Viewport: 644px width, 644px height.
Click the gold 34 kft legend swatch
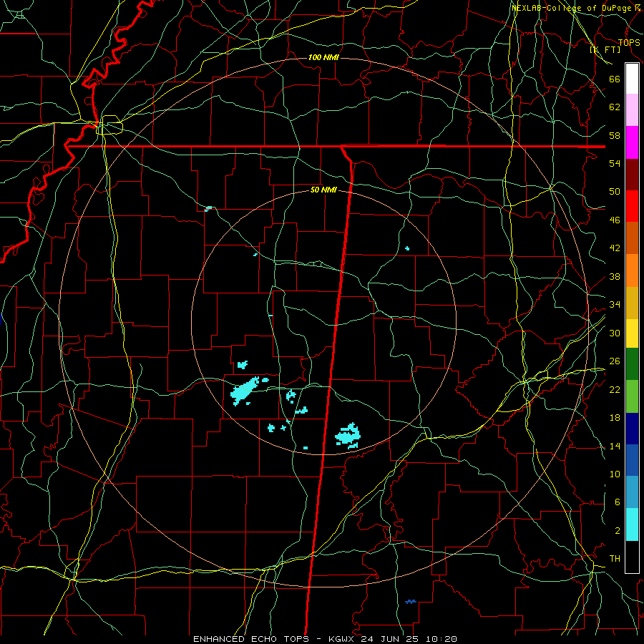pos(632,303)
